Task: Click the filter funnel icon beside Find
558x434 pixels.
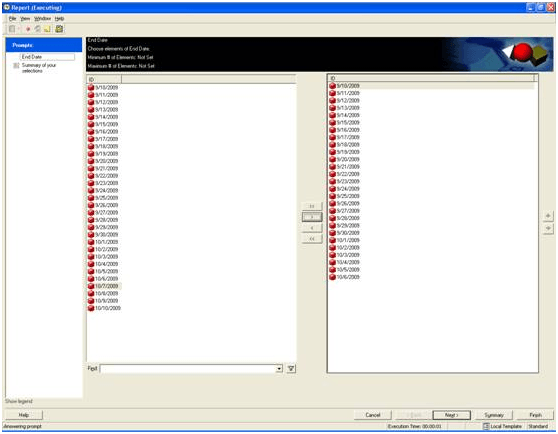Action: tap(291, 369)
